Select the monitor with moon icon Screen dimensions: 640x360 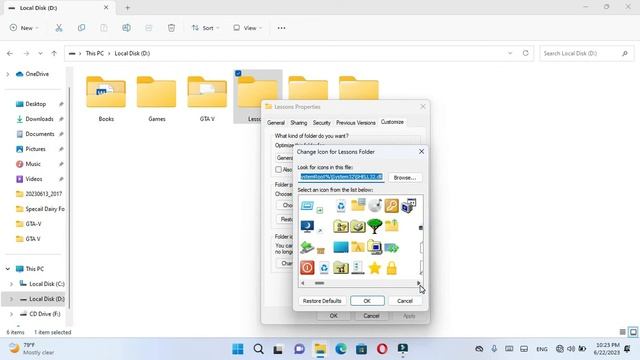(x=307, y=226)
